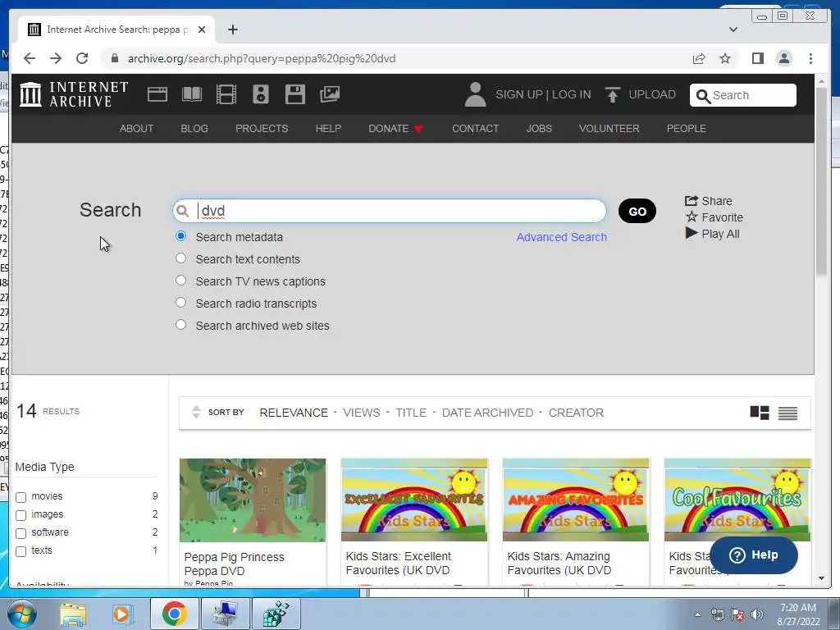Sort results by DATE ARCHIVED
The height and width of the screenshot is (630, 840).
click(487, 413)
